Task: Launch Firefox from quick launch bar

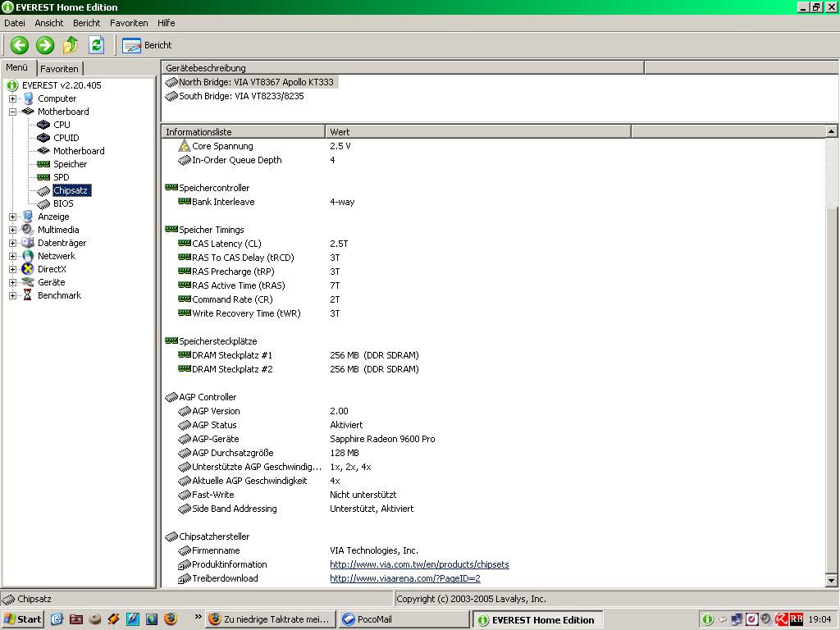Action: 171,619
